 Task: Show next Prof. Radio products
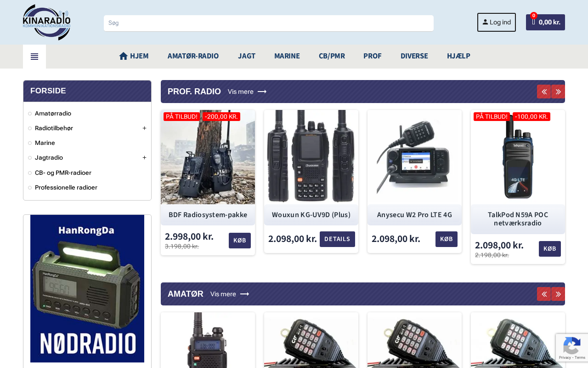pos(558,92)
